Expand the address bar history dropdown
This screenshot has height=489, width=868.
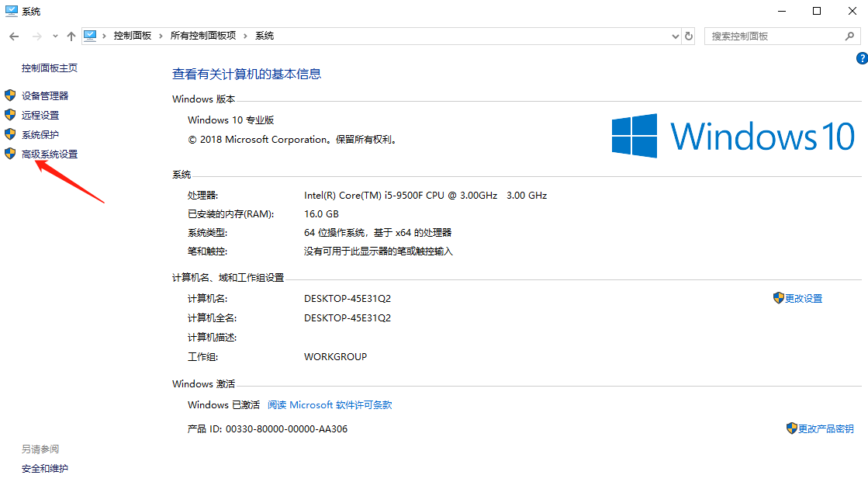675,36
